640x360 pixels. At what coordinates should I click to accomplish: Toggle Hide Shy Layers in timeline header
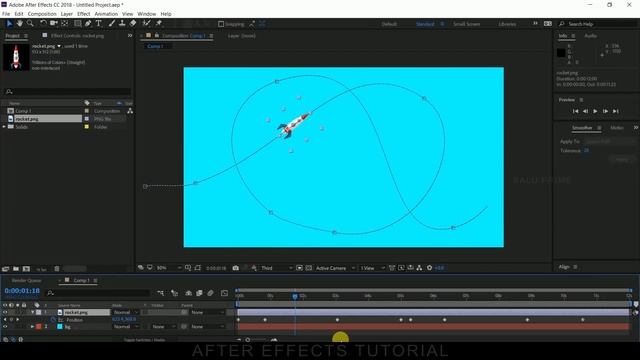[x=188, y=293]
